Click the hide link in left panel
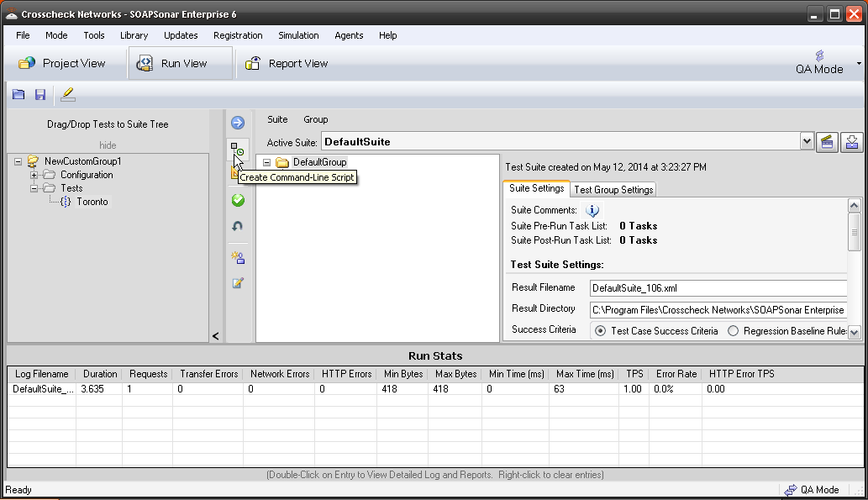This screenshot has height=500, width=868. click(x=108, y=145)
